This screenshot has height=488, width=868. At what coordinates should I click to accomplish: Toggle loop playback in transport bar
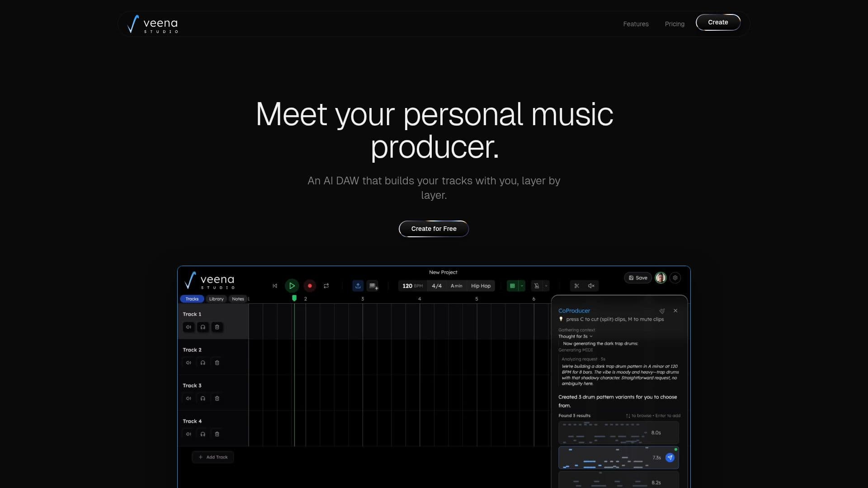tap(326, 286)
